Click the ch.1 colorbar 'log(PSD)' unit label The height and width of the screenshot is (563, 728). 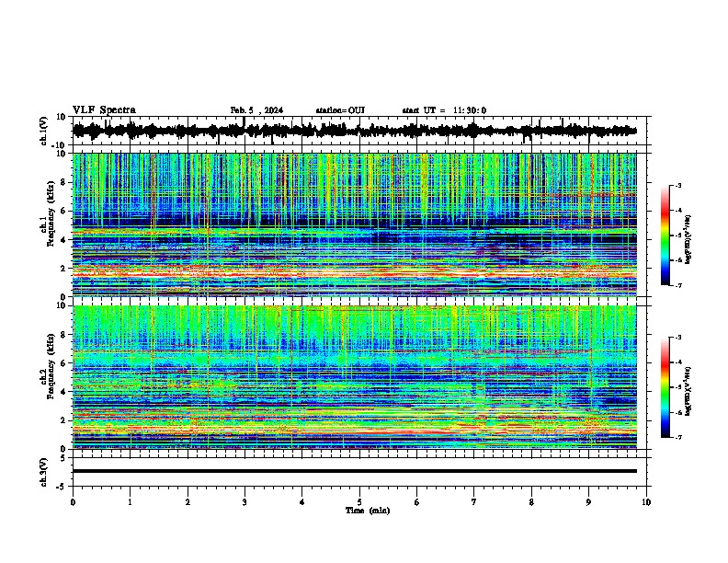[x=688, y=239]
